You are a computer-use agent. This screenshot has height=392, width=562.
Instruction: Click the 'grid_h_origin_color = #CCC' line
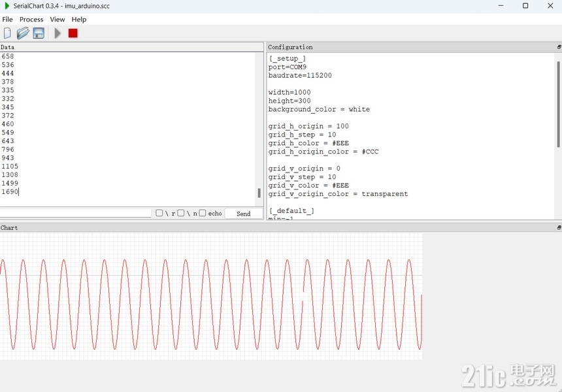323,152
